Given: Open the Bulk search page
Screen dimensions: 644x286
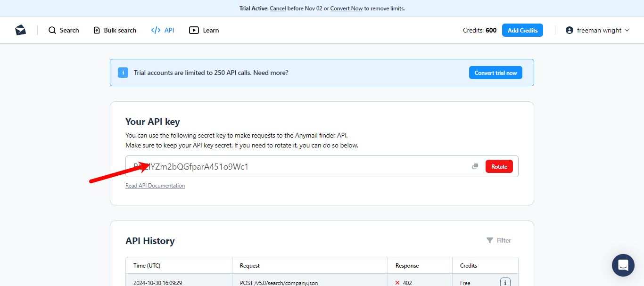Looking at the screenshot, I should 115,30.
